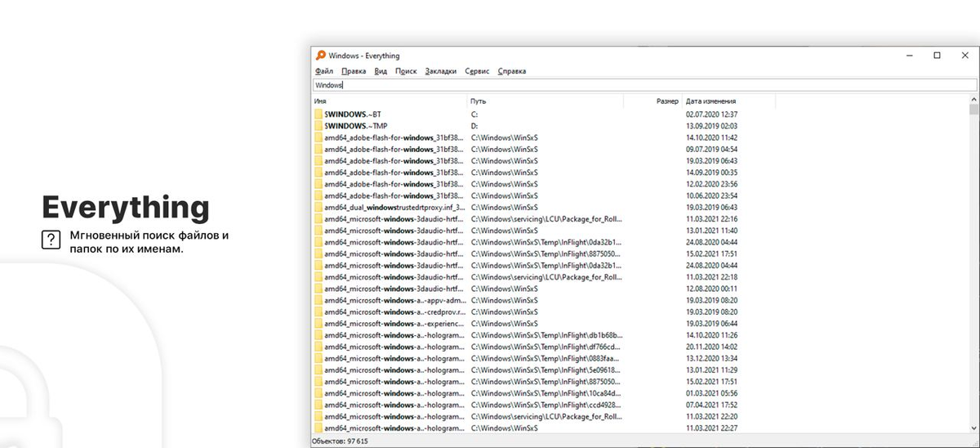Click the Everything app icon in title bar
Screen dimensions: 980x448
[x=320, y=56]
